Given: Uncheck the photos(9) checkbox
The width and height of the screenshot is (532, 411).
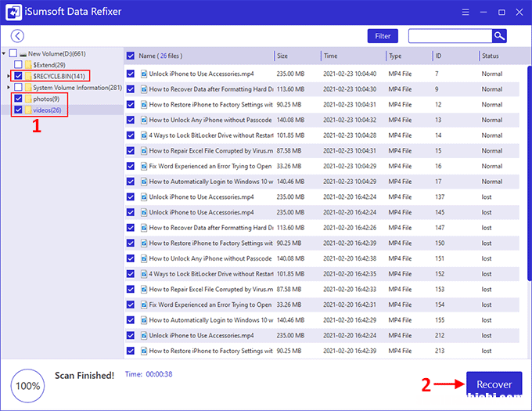Looking at the screenshot, I should point(18,99).
